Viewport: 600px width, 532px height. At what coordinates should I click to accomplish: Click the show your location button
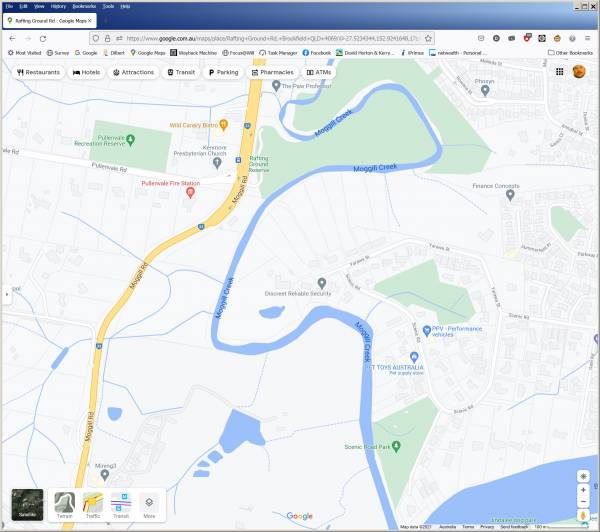click(583, 476)
